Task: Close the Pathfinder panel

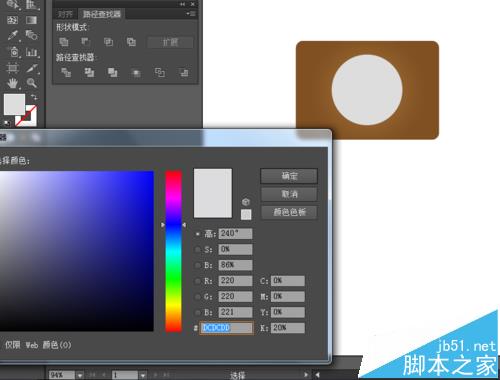Action: (x=193, y=4)
